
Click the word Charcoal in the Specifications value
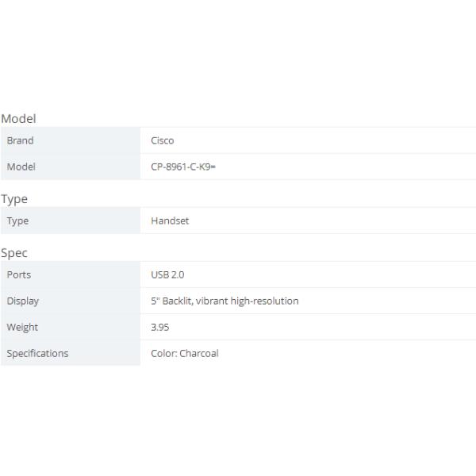199,353
